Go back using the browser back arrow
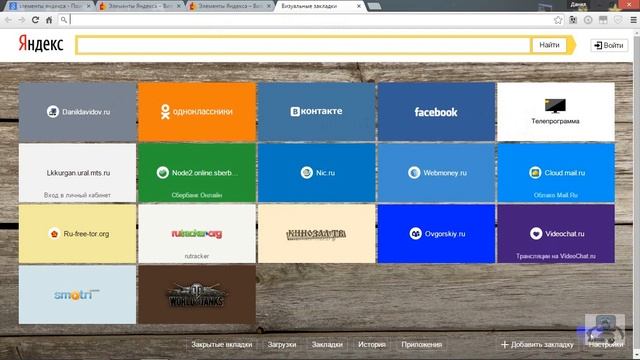The height and width of the screenshot is (360, 640). coord(8,20)
